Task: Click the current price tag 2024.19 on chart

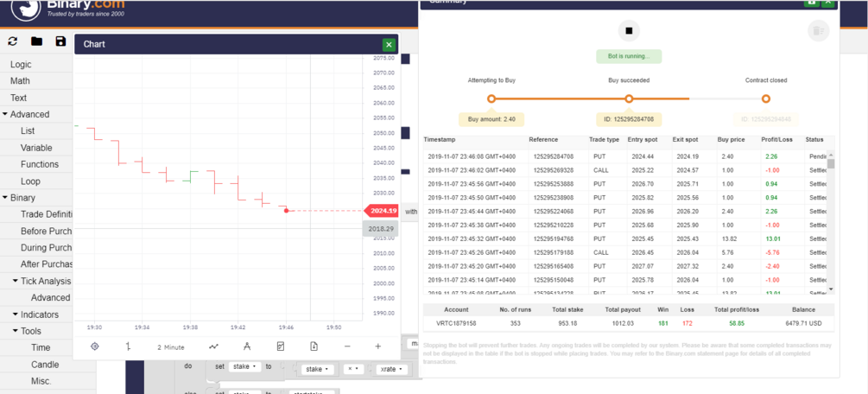Action: (x=381, y=211)
